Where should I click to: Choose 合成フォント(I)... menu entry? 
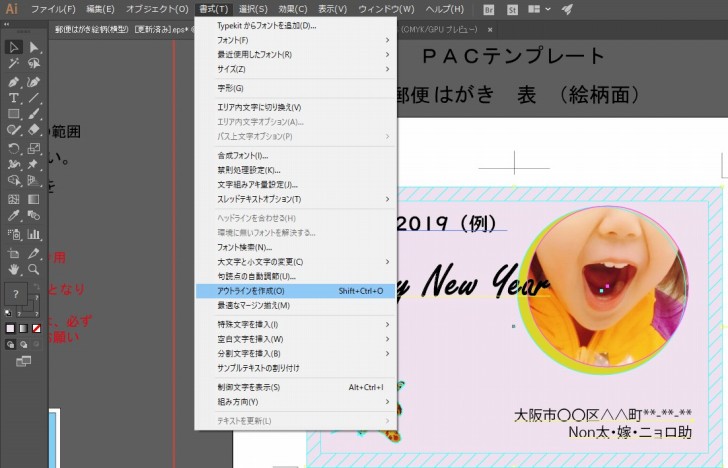[296, 156]
